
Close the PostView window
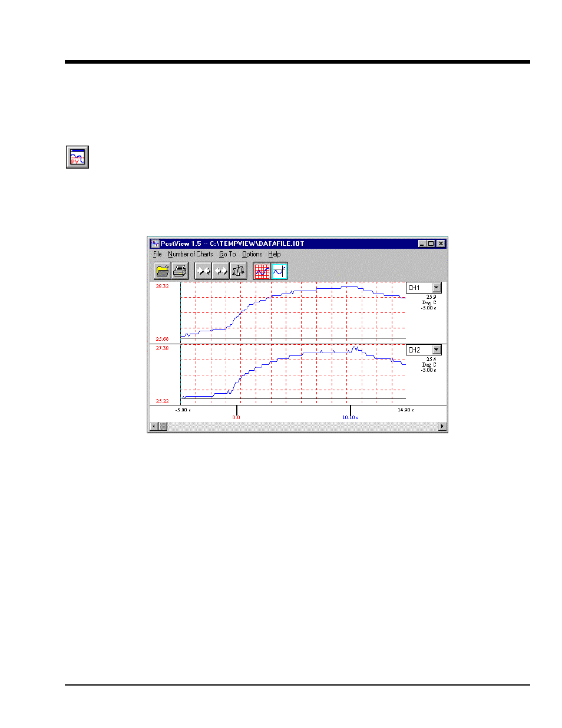click(x=441, y=243)
